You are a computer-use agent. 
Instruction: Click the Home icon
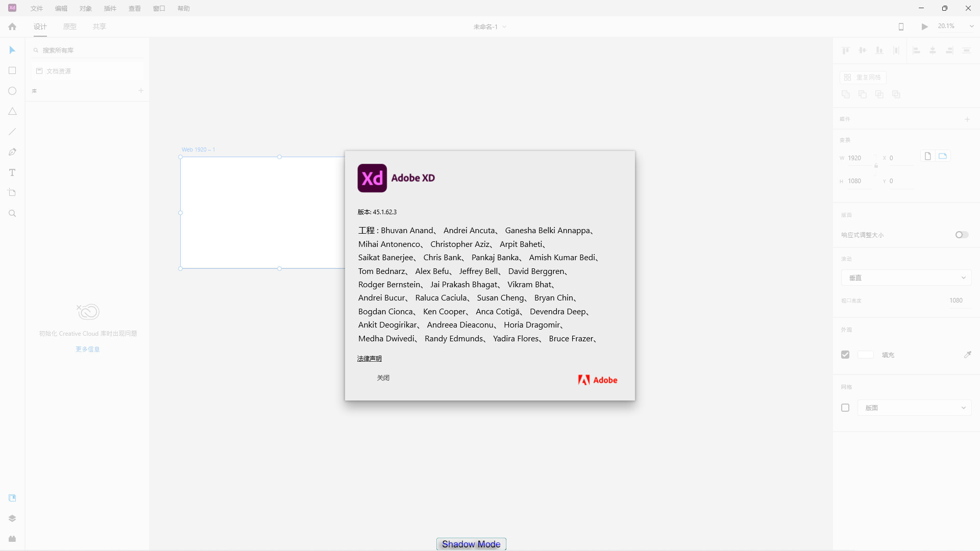tap(12, 27)
